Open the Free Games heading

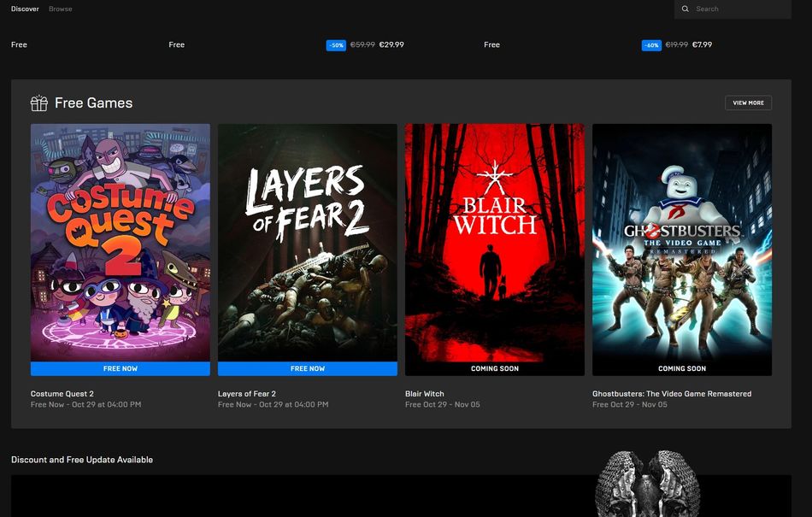pos(94,103)
